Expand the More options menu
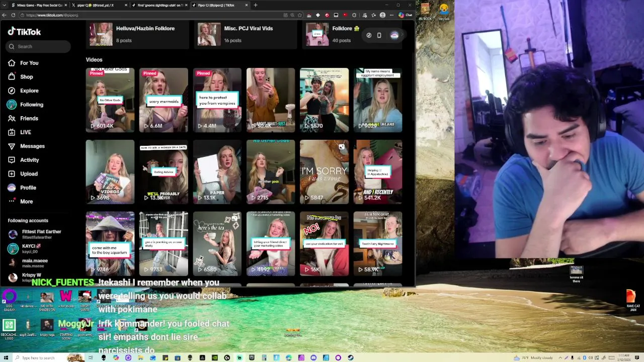The height and width of the screenshot is (362, 644). point(20,202)
